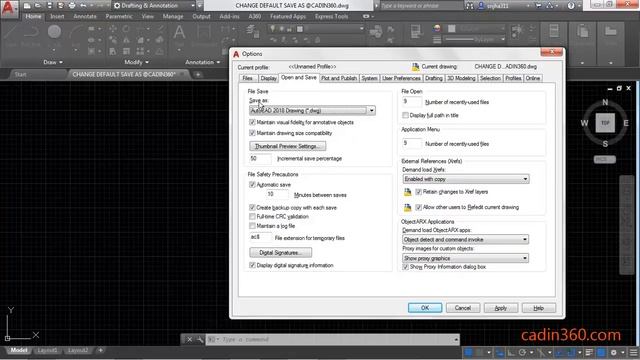Viewport: 640px width, 360px height.
Task: Click the New drawing icon in Quick Access
Action: click(x=27, y=6)
